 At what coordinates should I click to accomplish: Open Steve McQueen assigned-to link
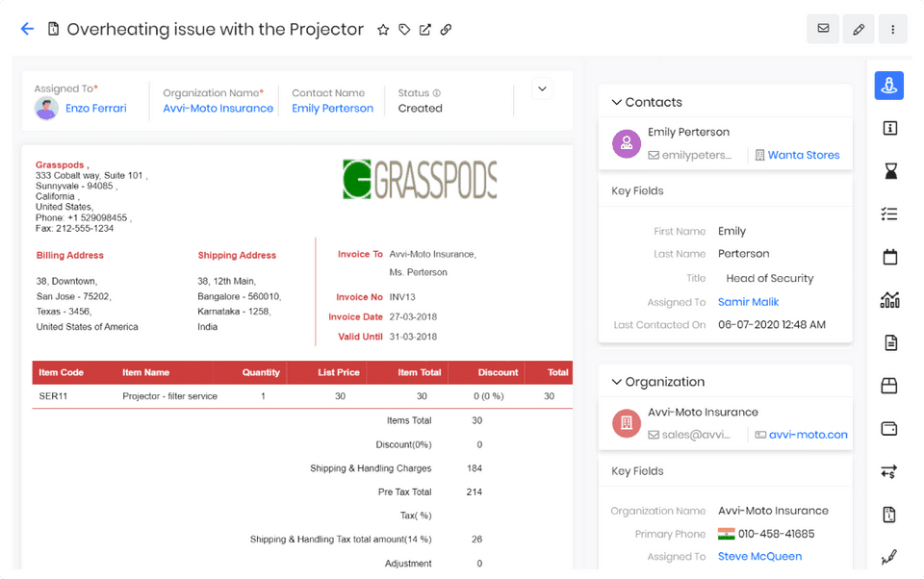pyautogui.click(x=759, y=557)
